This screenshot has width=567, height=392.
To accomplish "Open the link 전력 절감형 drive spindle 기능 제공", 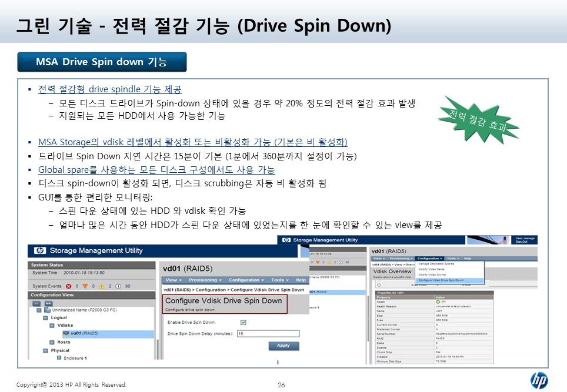I will 110,89.
